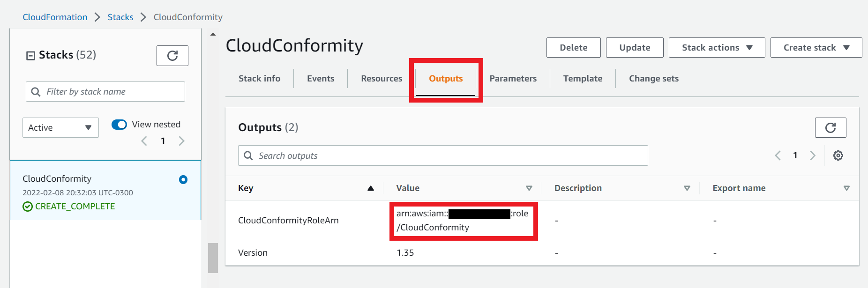Click the CloudConformityRoleArn key cell
The image size is (868, 288).
click(288, 221)
